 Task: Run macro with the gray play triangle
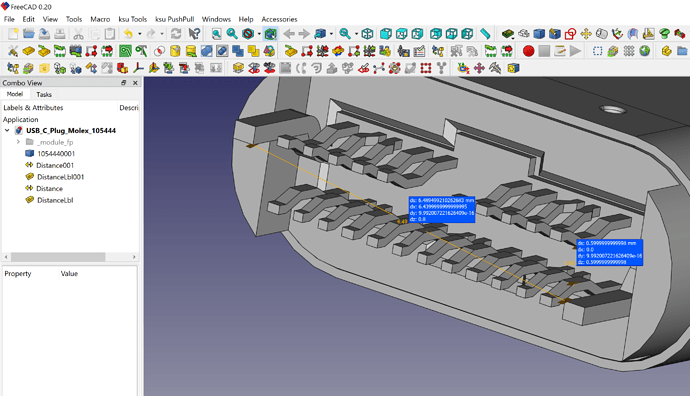(x=575, y=51)
